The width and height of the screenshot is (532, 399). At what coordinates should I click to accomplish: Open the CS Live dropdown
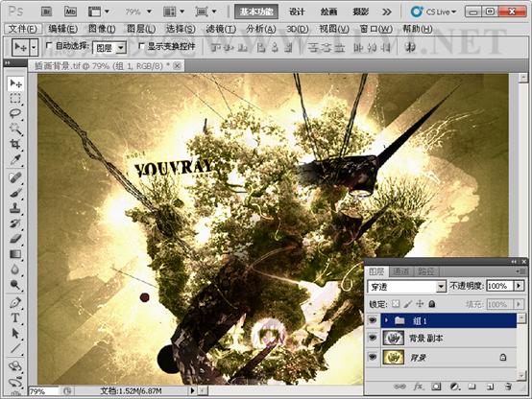433,12
